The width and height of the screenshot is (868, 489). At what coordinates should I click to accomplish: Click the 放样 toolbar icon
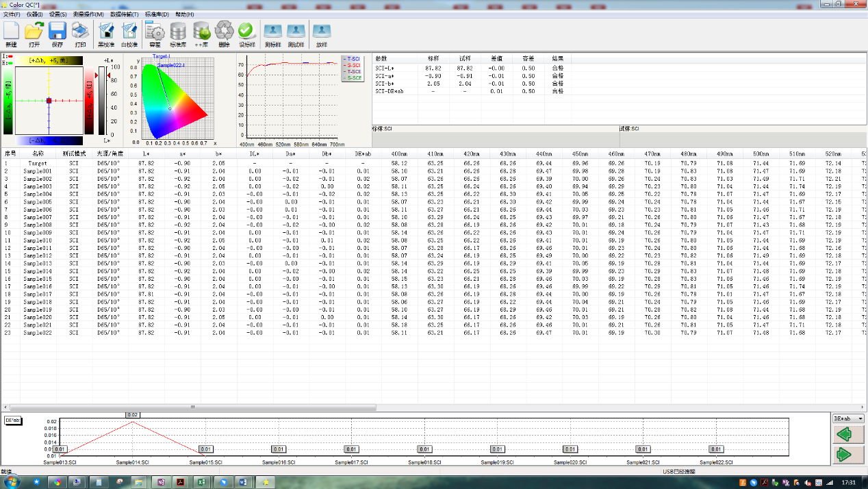pos(322,31)
